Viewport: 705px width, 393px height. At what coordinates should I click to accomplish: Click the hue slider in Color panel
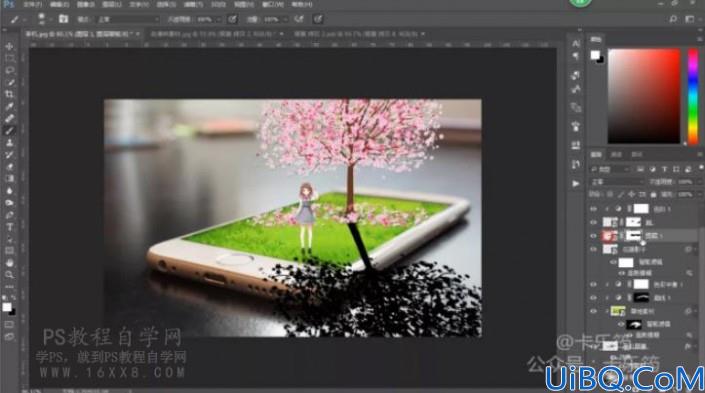[x=693, y=96]
